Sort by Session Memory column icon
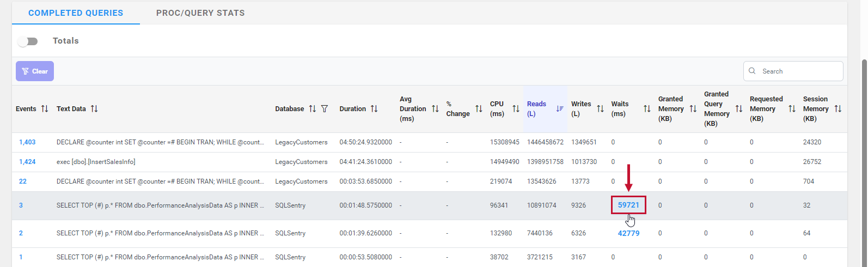 tap(838, 109)
